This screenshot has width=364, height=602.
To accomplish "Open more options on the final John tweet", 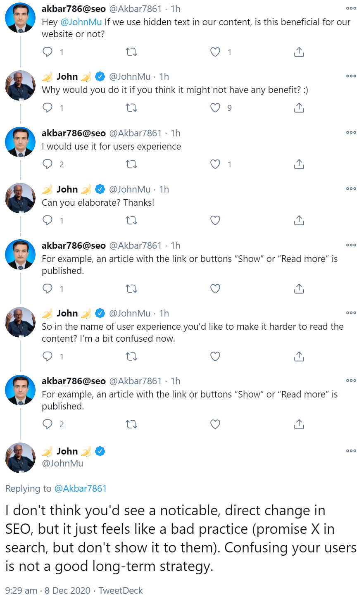I will tap(351, 451).
